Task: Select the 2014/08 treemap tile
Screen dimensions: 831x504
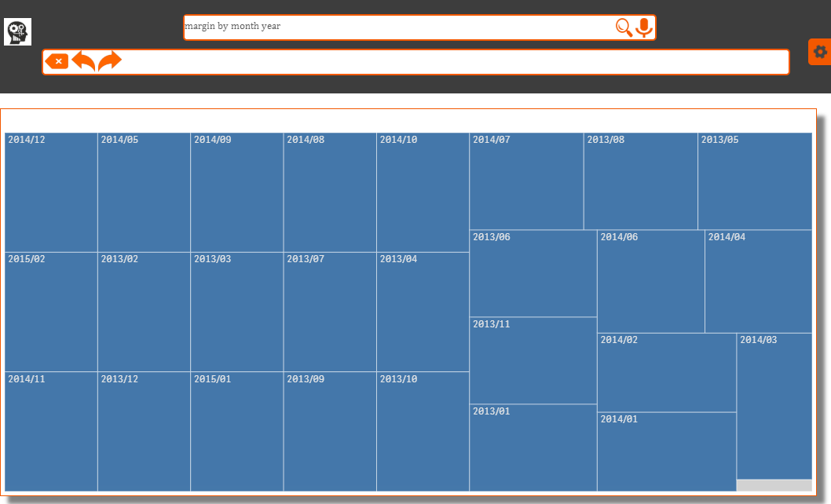Action: coord(330,192)
